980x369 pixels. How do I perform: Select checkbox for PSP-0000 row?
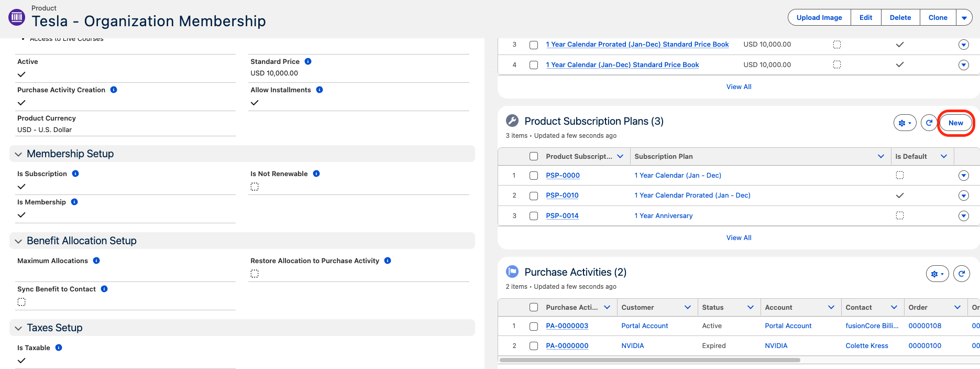(x=534, y=176)
